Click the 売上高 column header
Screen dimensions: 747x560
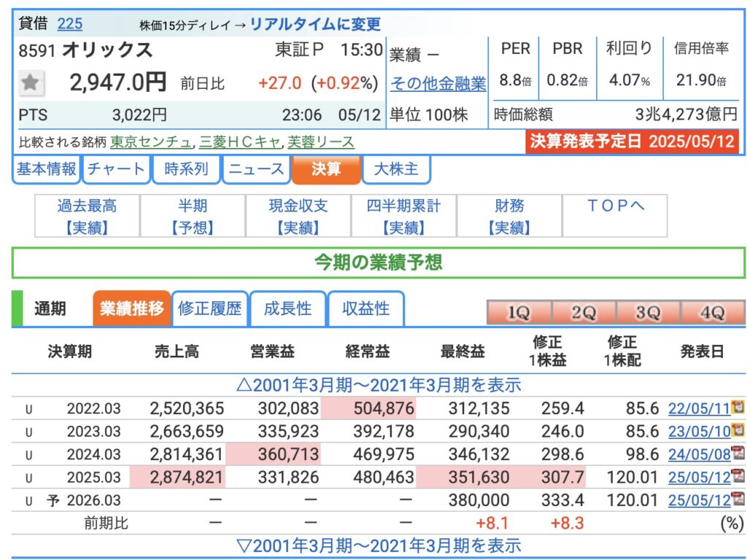[177, 352]
